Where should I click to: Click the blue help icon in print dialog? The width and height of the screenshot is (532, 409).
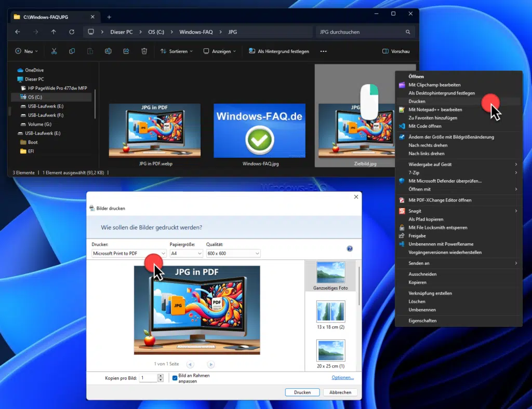click(x=350, y=249)
